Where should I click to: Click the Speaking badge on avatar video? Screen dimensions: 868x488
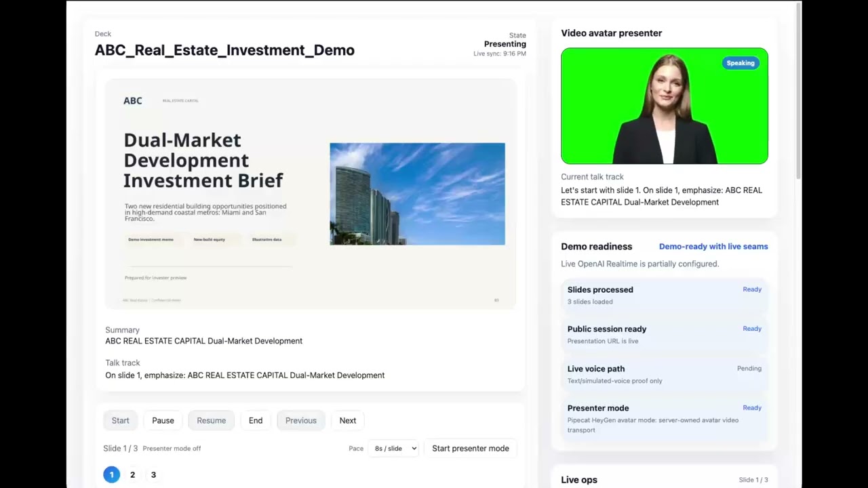(741, 63)
